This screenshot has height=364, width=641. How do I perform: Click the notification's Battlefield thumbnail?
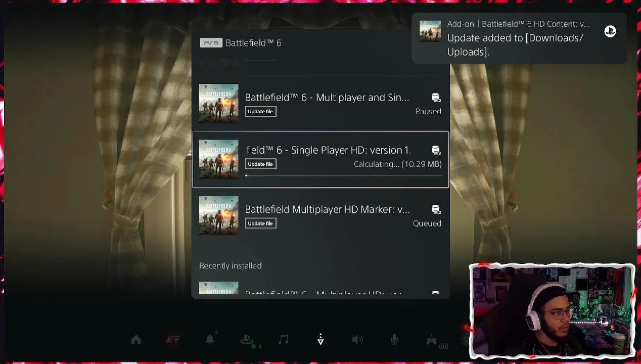[430, 31]
